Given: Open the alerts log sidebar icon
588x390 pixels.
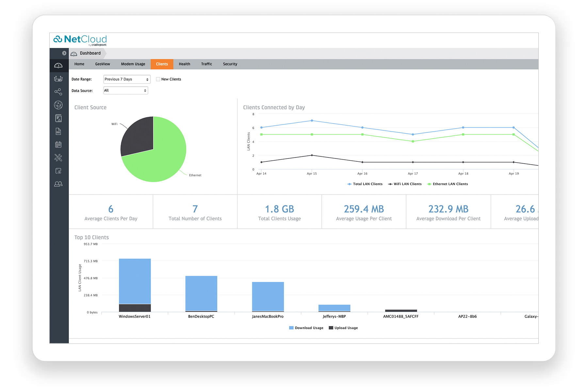Looking at the screenshot, I should [58, 118].
